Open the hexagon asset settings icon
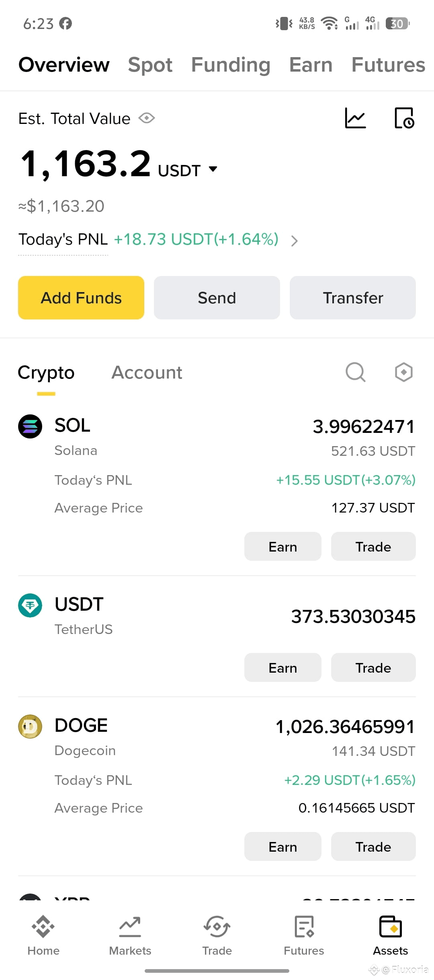This screenshot has height=980, width=434. (x=404, y=372)
